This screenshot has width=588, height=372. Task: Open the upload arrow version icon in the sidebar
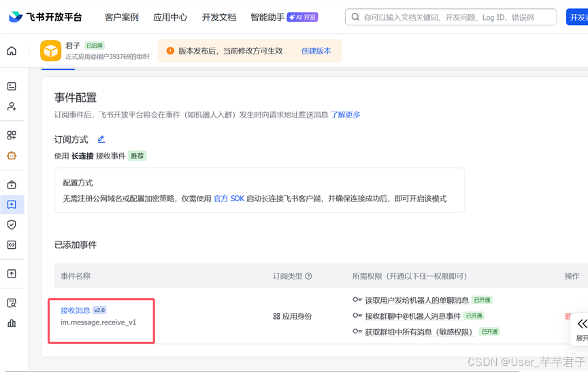[12, 274]
